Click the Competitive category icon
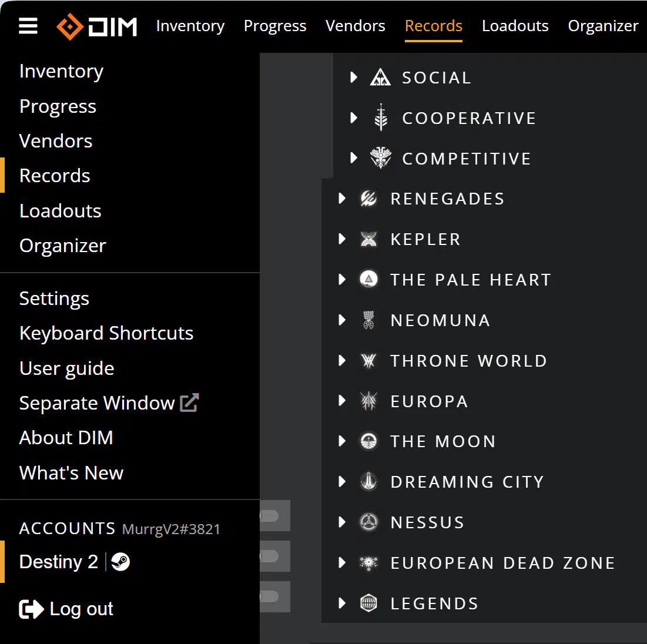The image size is (647, 644). [x=381, y=158]
